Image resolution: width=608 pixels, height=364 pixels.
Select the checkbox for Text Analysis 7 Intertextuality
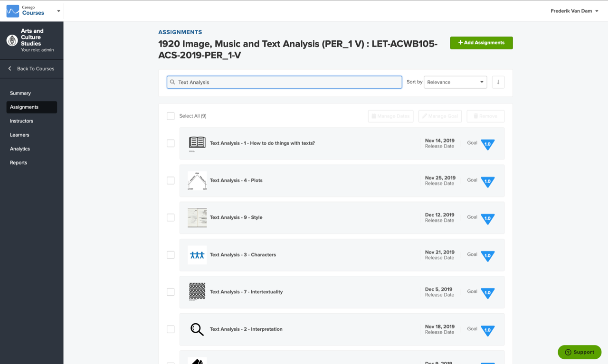pyautogui.click(x=171, y=292)
